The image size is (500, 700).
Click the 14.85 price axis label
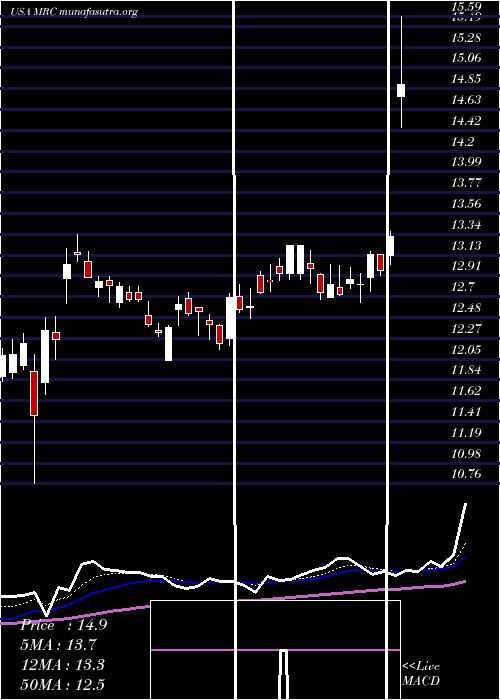tap(466, 79)
